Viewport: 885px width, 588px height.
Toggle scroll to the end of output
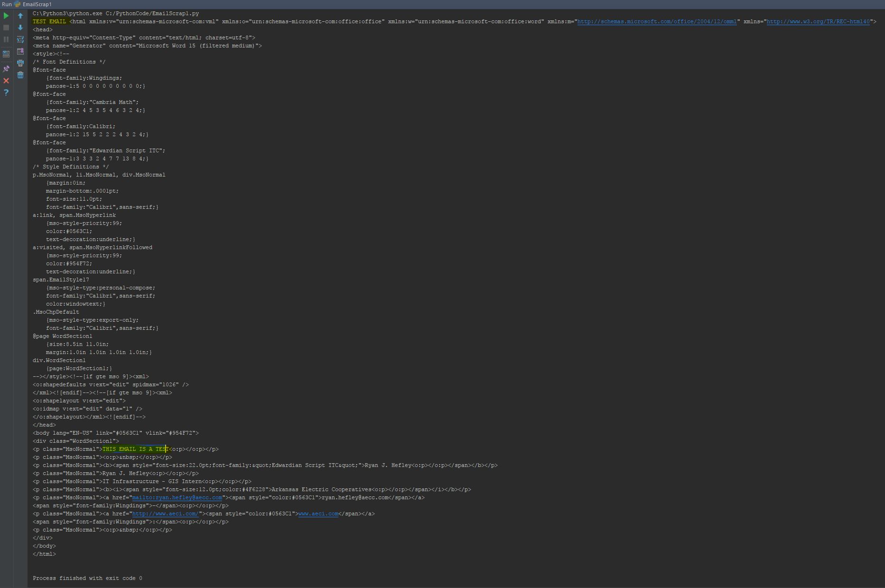pyautogui.click(x=20, y=52)
